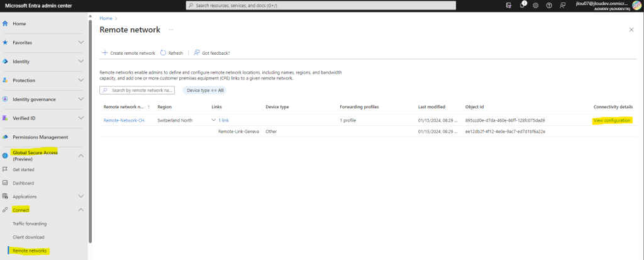This screenshot has width=644, height=260.
Task: Click Microsoft Entra admin center title
Action: click(38, 5)
